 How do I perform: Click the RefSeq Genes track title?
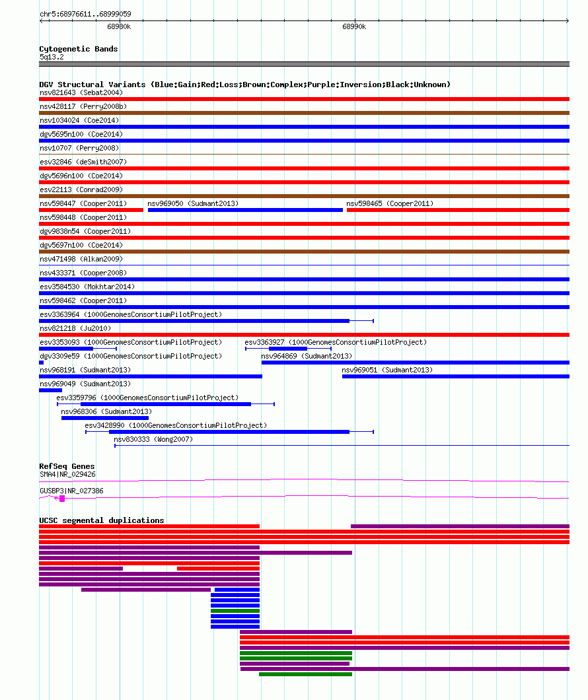click(x=67, y=466)
